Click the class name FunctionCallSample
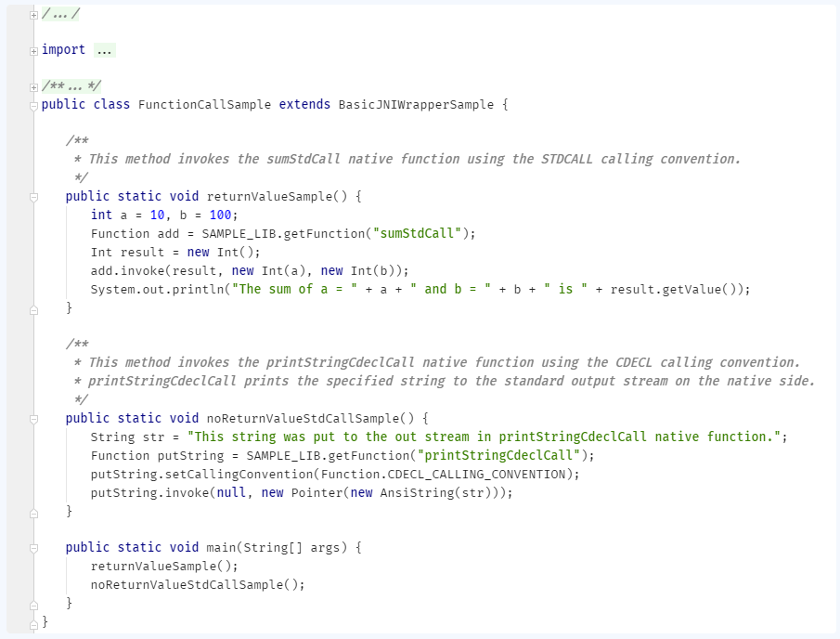Image resolution: width=840 pixels, height=639 pixels. [204, 105]
